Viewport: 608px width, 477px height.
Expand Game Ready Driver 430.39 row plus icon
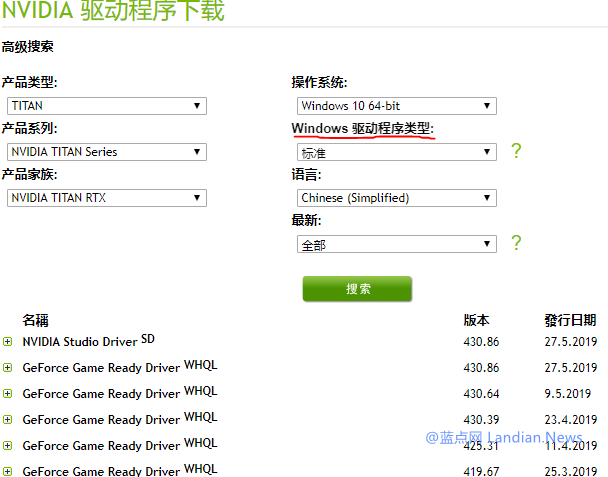tap(8, 420)
